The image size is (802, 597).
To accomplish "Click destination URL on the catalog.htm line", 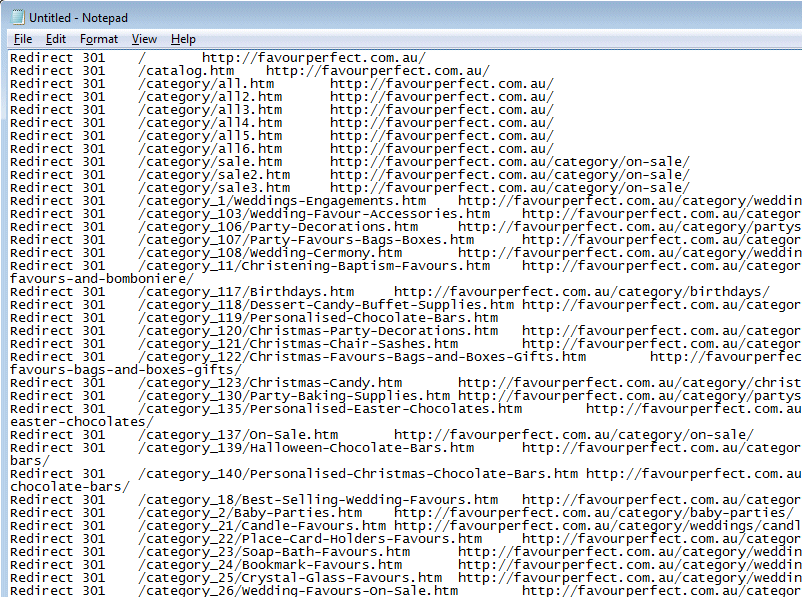I will click(x=378, y=71).
